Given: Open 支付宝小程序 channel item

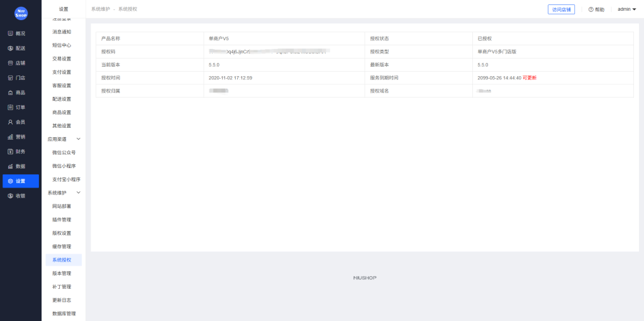Looking at the screenshot, I should coord(66,179).
